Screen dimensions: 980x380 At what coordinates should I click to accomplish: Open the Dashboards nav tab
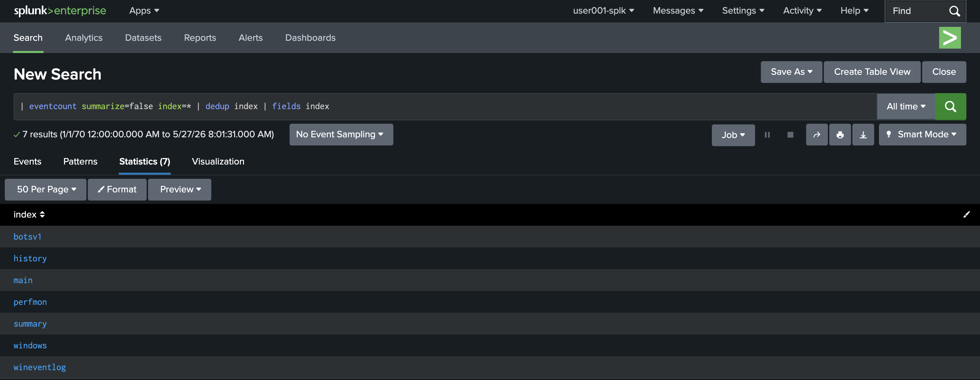[x=310, y=38]
